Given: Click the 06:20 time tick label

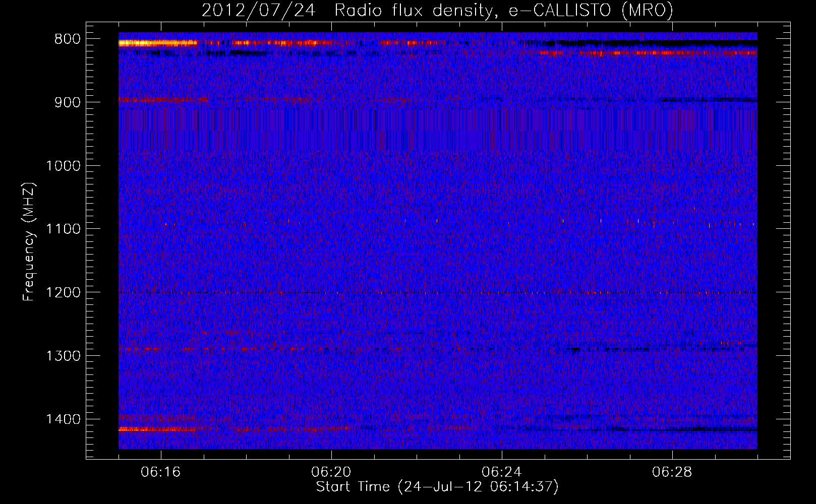Looking at the screenshot, I should pyautogui.click(x=331, y=472).
